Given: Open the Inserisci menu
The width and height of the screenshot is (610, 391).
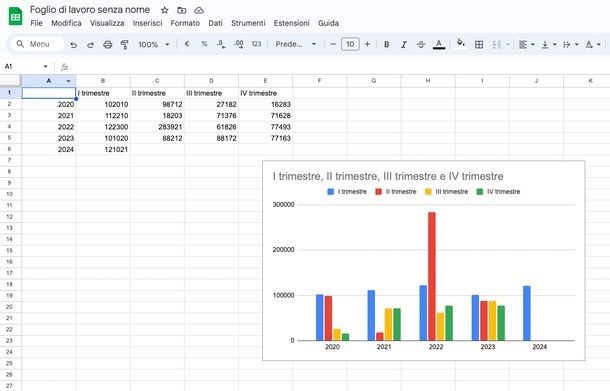Looking at the screenshot, I should (147, 23).
